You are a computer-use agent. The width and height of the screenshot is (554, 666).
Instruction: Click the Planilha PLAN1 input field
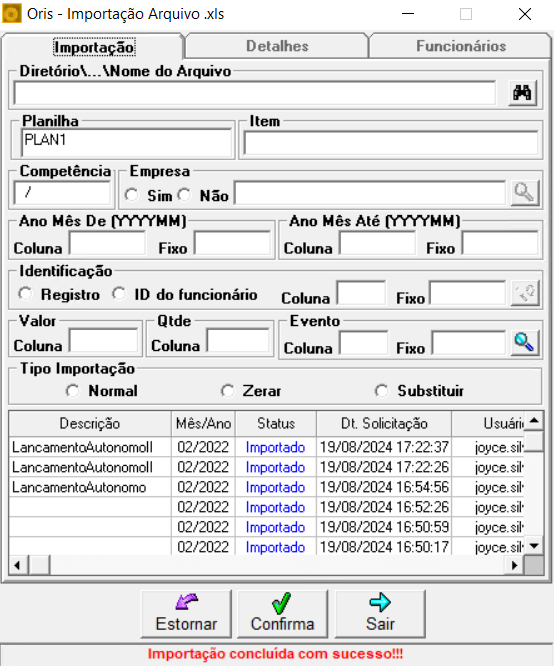(127, 143)
